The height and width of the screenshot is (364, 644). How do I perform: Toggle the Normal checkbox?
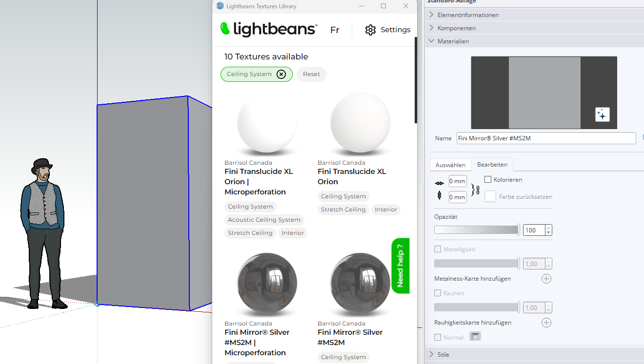point(438,337)
